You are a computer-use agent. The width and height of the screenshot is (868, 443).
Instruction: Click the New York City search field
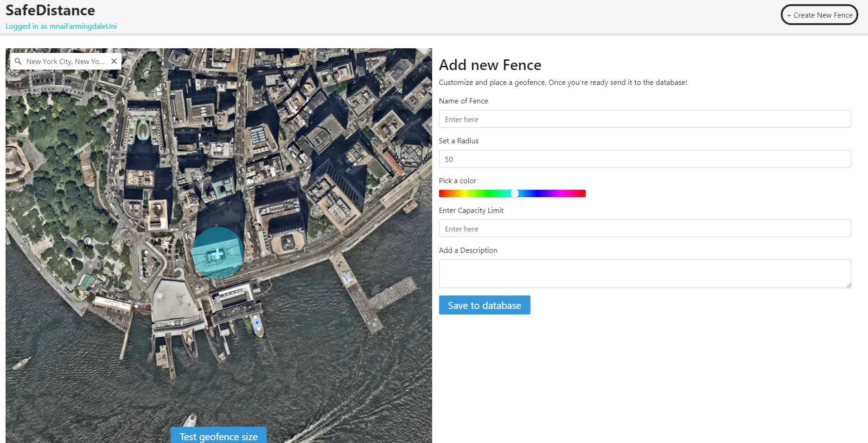65,61
